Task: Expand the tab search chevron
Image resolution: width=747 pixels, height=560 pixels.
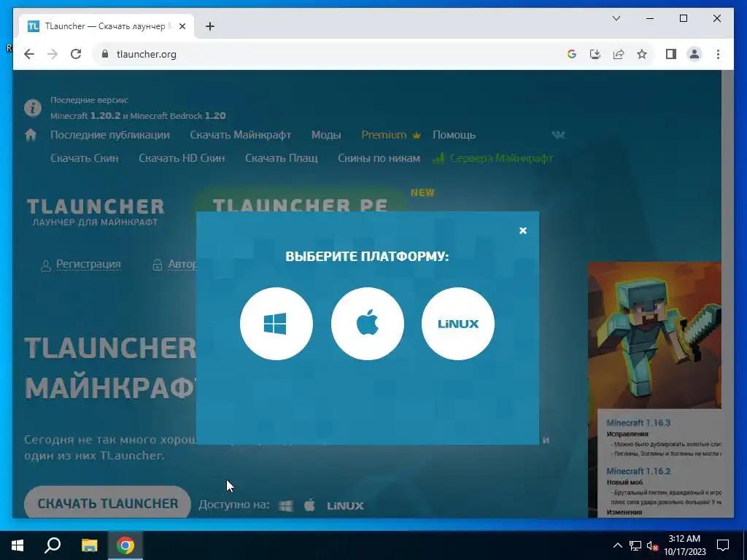Action: pos(616,18)
